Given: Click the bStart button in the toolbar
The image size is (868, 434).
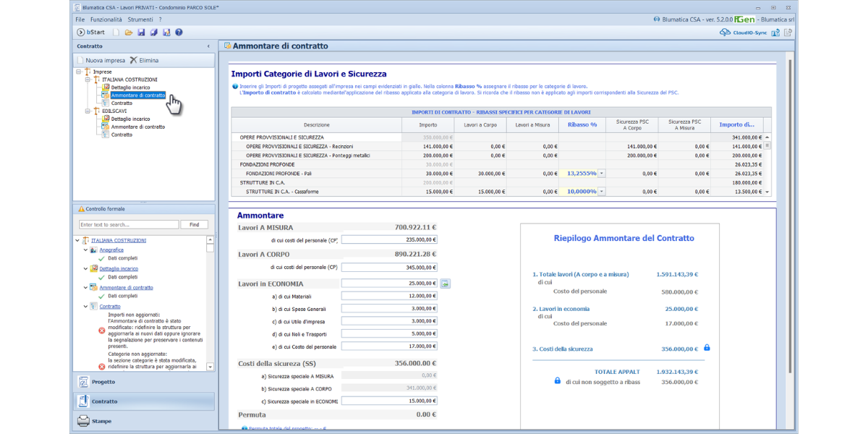Looking at the screenshot, I should 90,33.
